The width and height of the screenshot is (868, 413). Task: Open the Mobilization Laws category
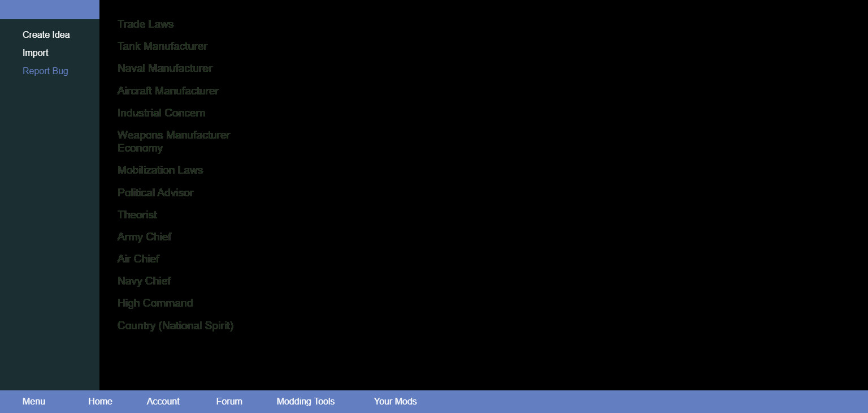tap(160, 170)
